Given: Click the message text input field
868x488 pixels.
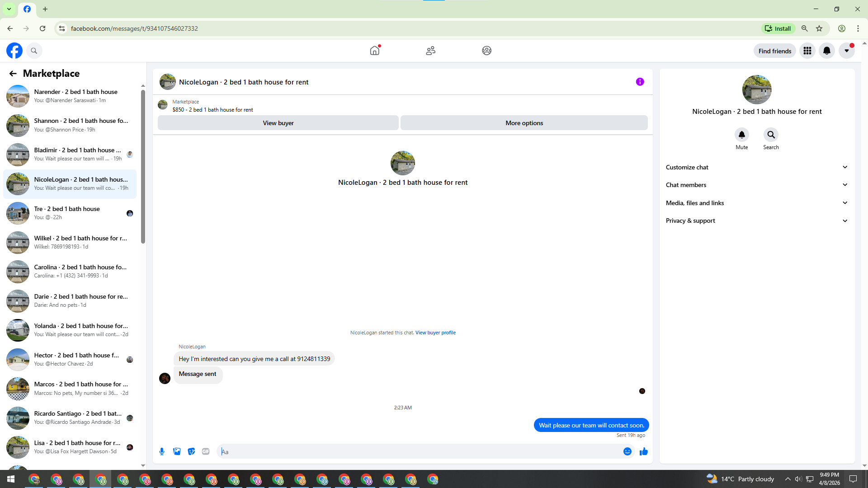Looking at the screenshot, I should pyautogui.click(x=420, y=451).
